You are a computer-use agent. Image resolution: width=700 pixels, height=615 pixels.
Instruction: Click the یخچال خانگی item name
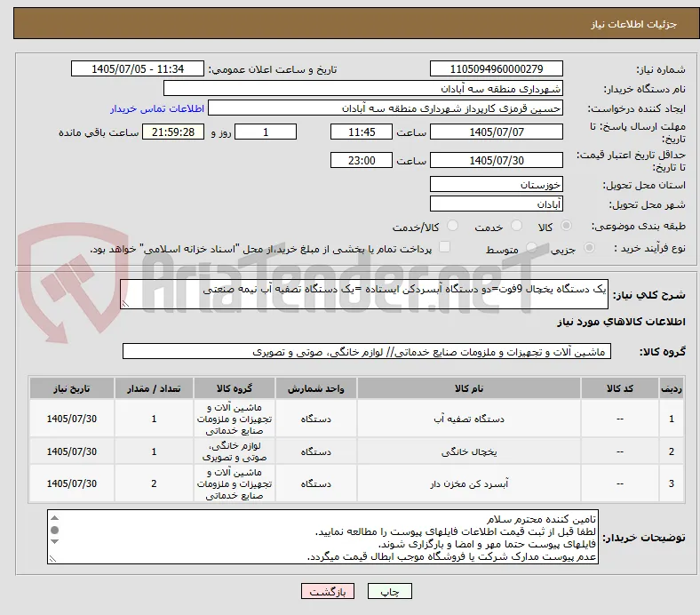click(469, 452)
